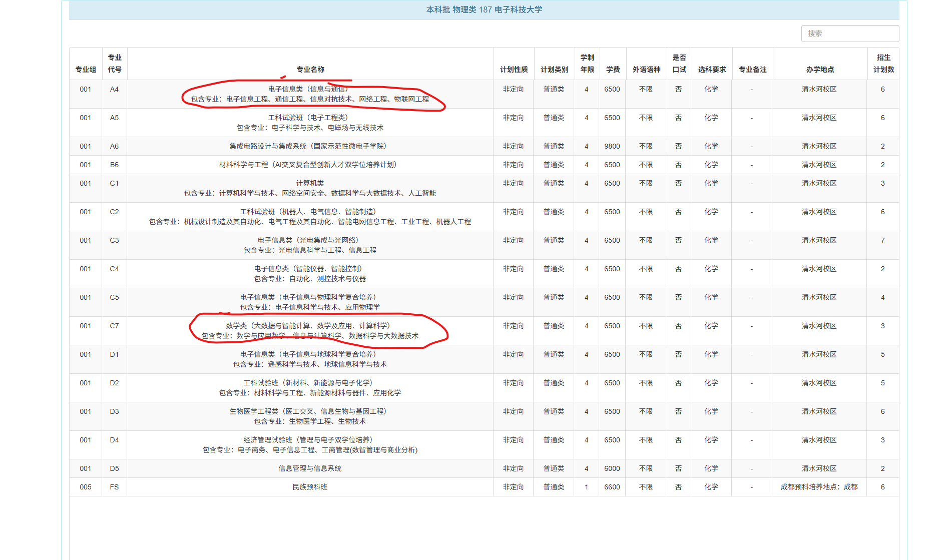Click 信息管理与信息系统 major name
This screenshot has height=560, width=943.
[x=310, y=468]
